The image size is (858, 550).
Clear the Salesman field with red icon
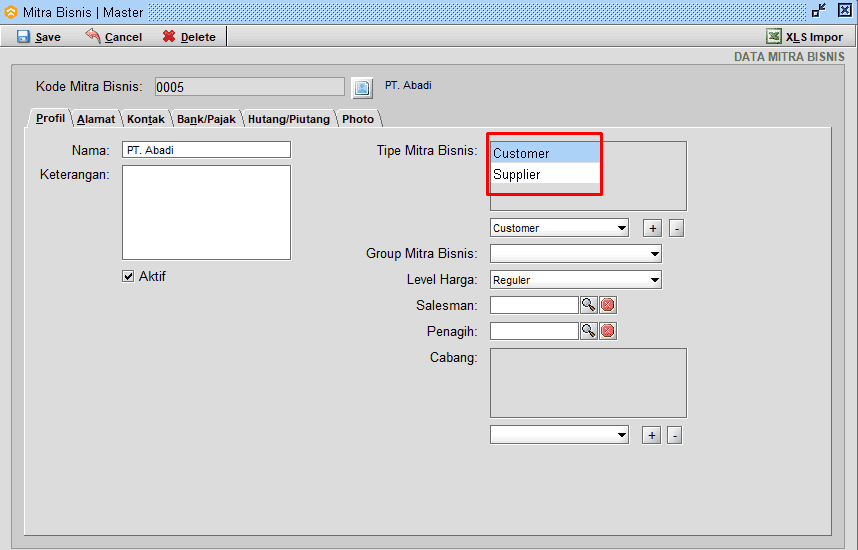pyautogui.click(x=607, y=304)
